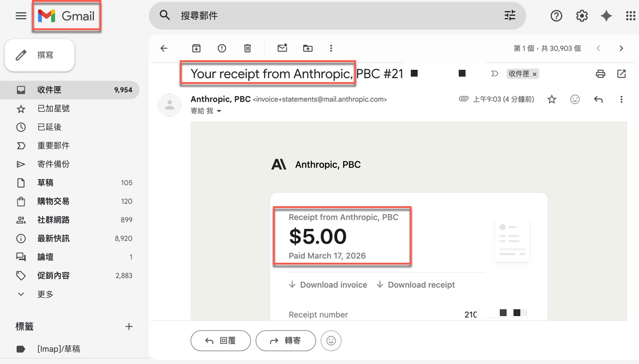Remove the 收件匣 label with x
The image size is (639, 364).
[x=535, y=74]
